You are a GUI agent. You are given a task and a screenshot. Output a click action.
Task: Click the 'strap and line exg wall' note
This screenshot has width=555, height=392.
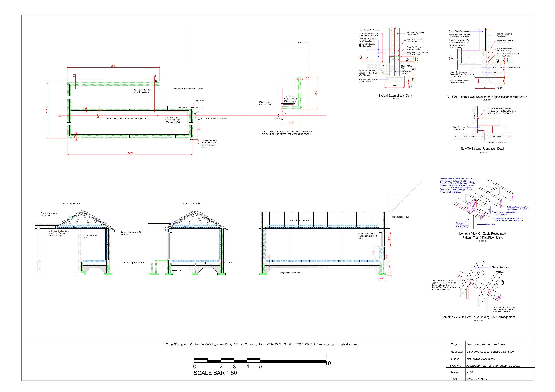pyautogui.click(x=91, y=237)
